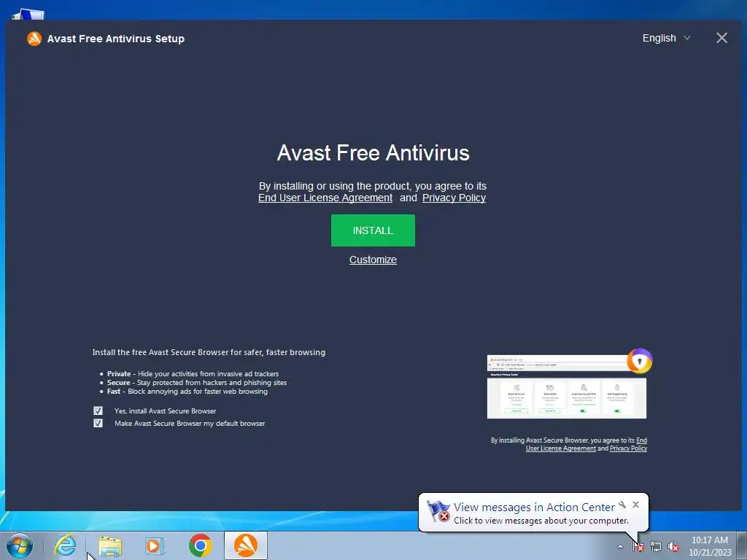This screenshot has width=747, height=560.
Task: Click the Fast bullet point text
Action: 187,392
